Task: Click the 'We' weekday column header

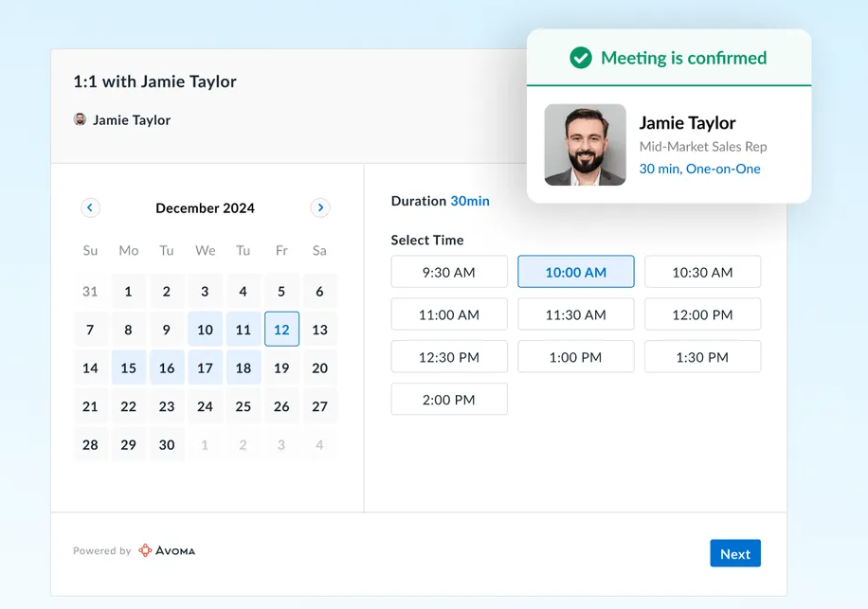Action: (x=206, y=251)
